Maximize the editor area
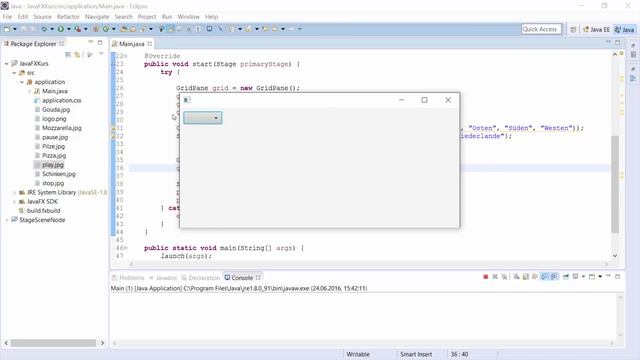The image size is (640, 360). (x=618, y=42)
